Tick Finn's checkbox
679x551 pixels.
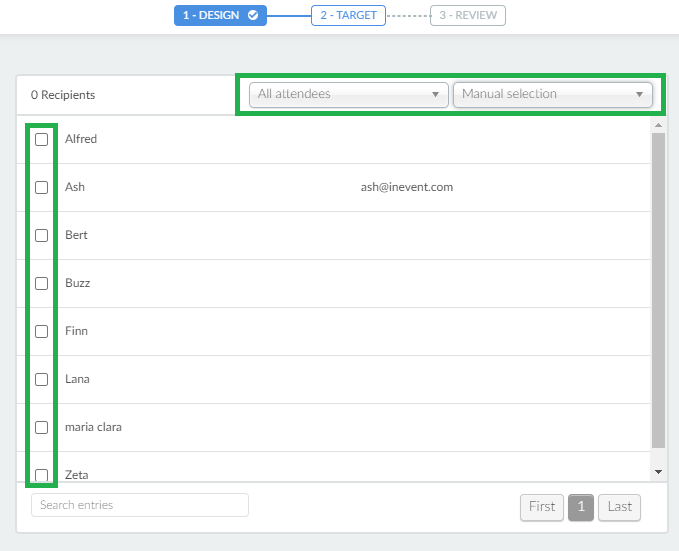pos(42,331)
